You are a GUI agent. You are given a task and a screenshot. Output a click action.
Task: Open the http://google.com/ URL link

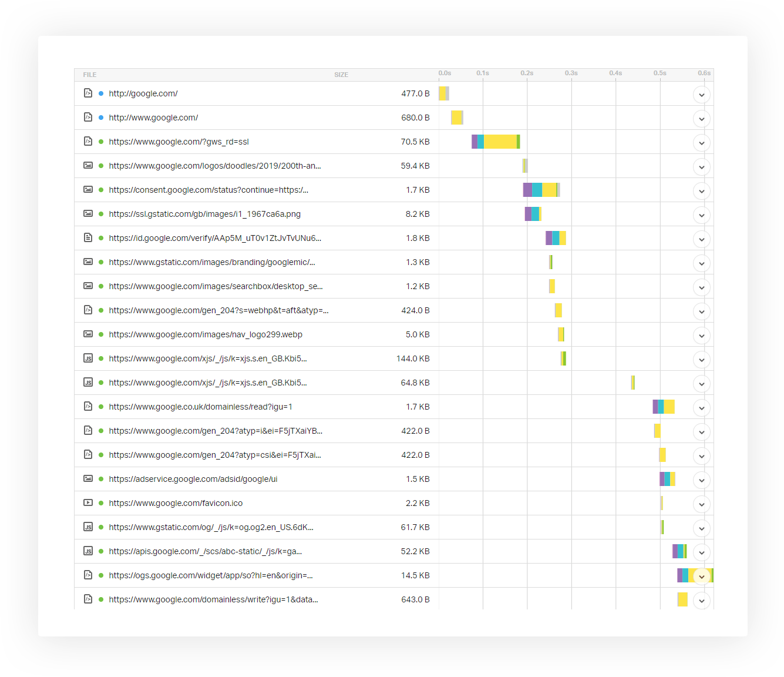pyautogui.click(x=143, y=93)
